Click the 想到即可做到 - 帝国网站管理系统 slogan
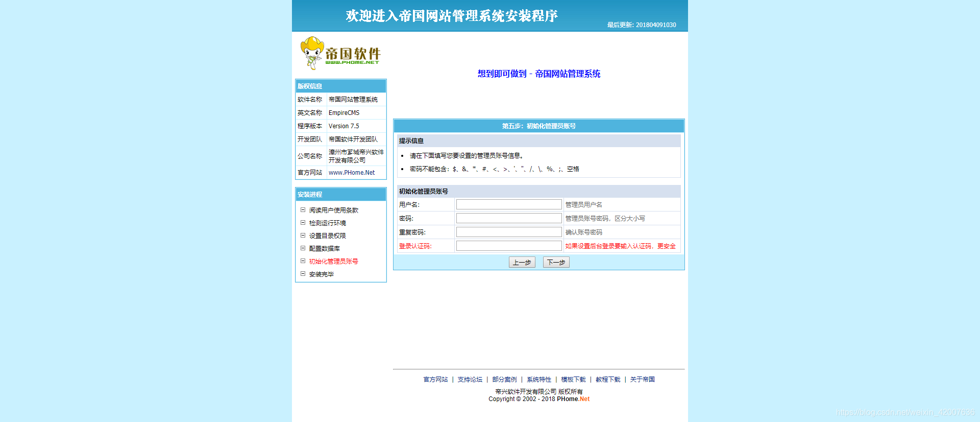980x422 pixels. click(539, 74)
